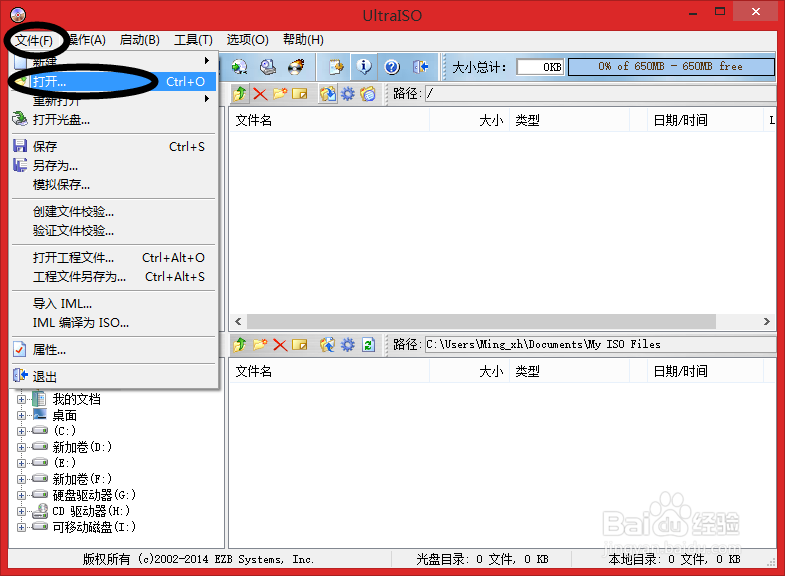The height and width of the screenshot is (576, 785).
Task: Click the add files icon in local toolbar
Action: coord(328,345)
